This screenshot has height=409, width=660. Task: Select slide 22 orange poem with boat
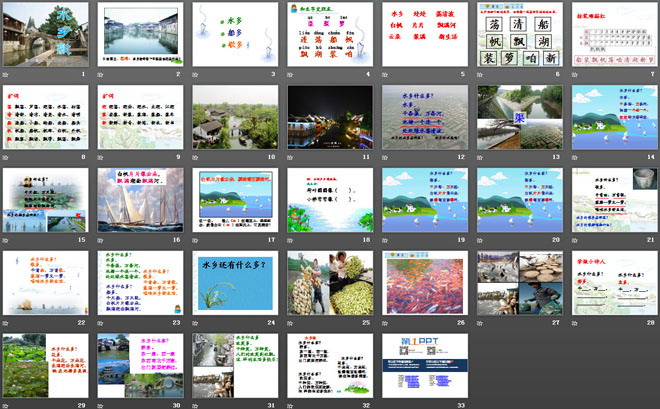click(45, 283)
